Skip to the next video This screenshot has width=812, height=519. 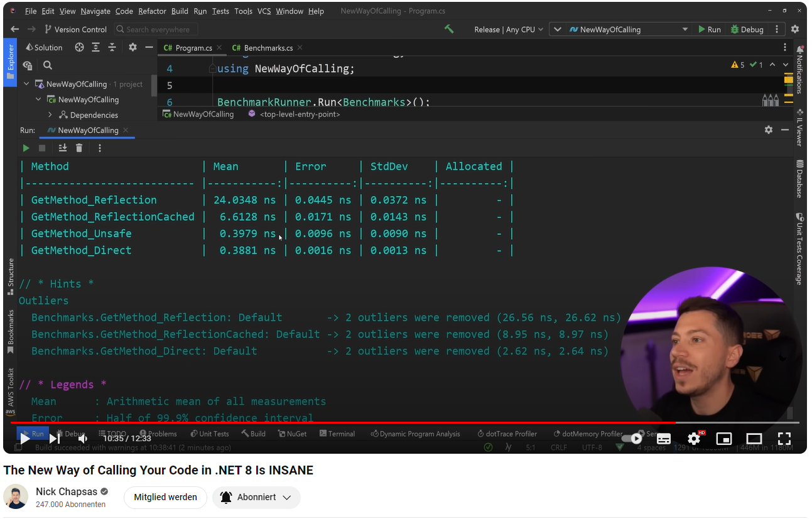tap(55, 438)
